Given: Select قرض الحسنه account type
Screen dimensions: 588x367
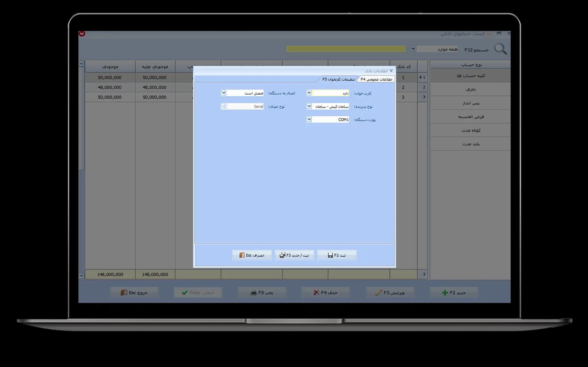Looking at the screenshot, I should point(470,117).
